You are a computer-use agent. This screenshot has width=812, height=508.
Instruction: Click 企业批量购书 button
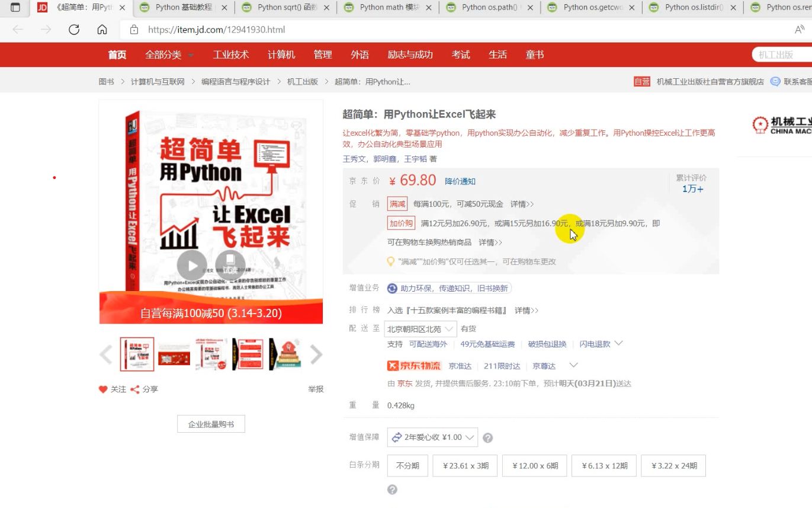(x=211, y=424)
